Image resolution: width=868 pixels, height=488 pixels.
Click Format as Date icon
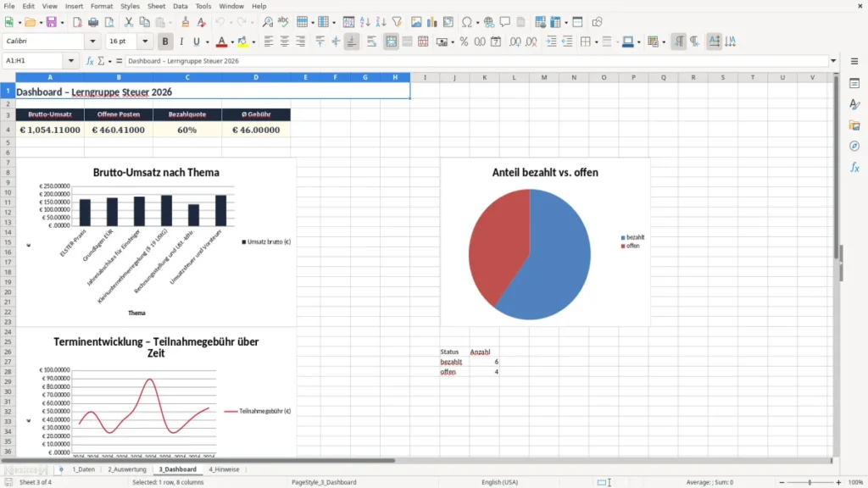point(496,42)
